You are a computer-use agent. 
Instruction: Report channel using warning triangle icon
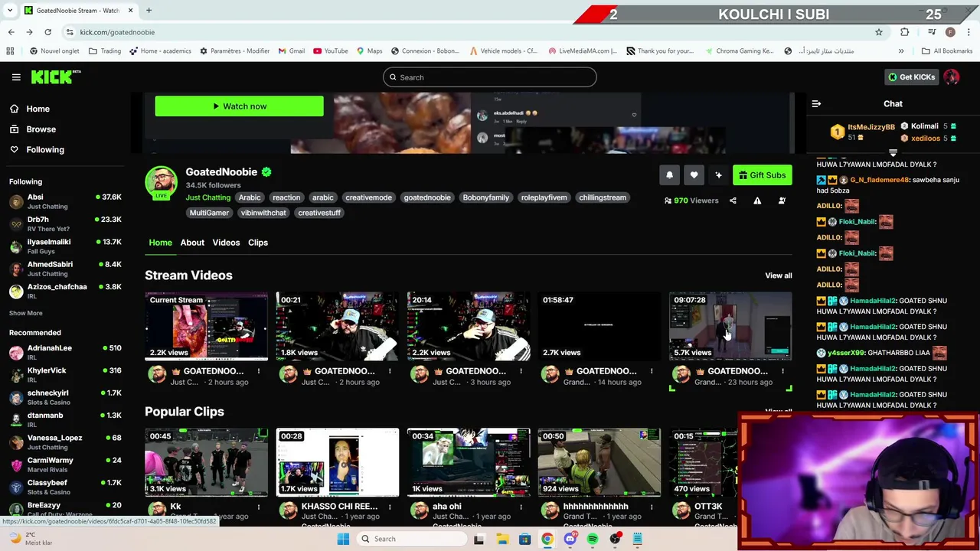click(757, 201)
